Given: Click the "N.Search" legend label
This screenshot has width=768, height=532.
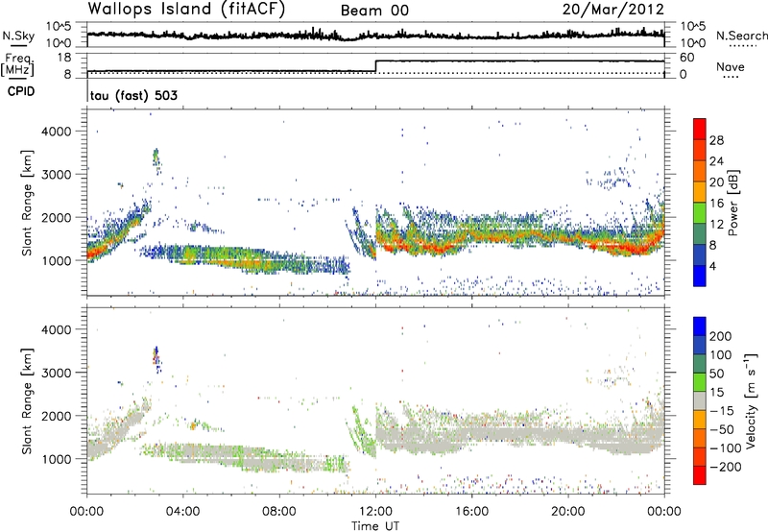Looking at the screenshot, I should coord(741,36).
